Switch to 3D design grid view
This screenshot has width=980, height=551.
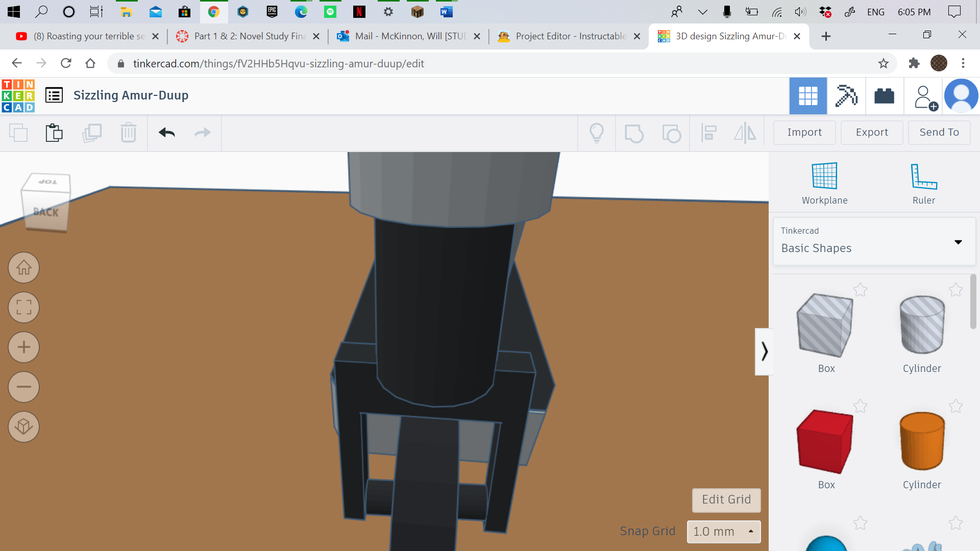(x=808, y=95)
